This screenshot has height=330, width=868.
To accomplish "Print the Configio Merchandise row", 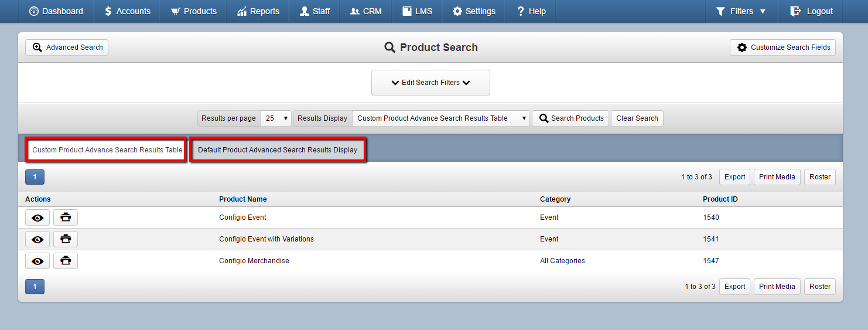I will point(66,261).
